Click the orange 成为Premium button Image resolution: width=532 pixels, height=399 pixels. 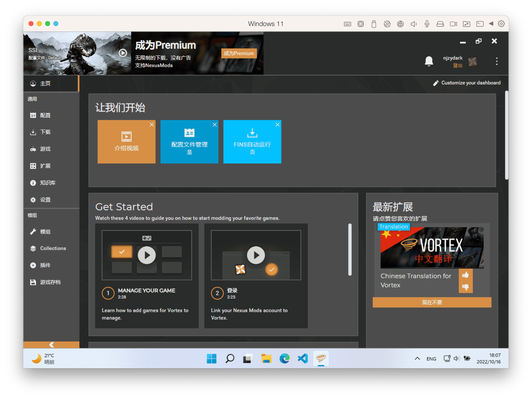click(x=239, y=53)
